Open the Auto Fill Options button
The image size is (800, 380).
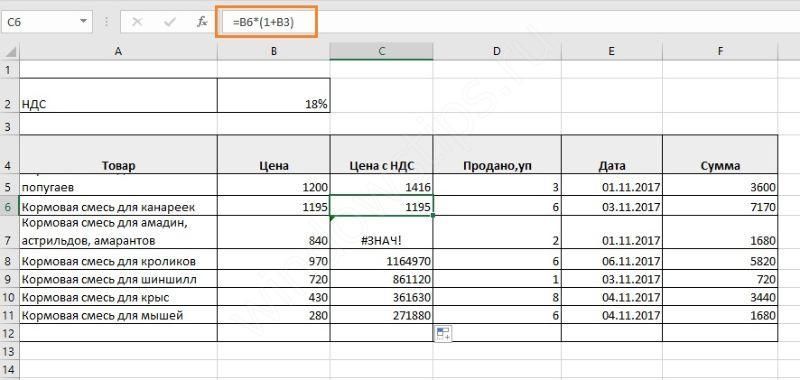click(442, 334)
